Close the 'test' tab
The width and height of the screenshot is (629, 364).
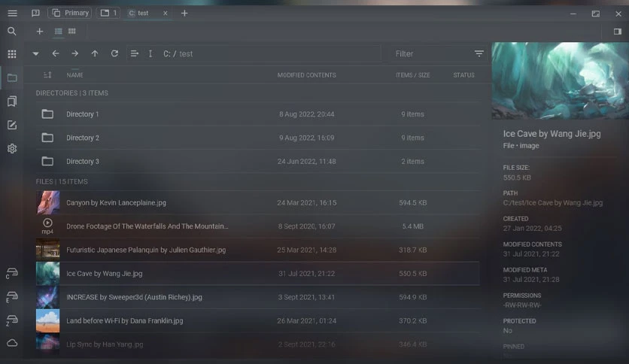(x=166, y=14)
